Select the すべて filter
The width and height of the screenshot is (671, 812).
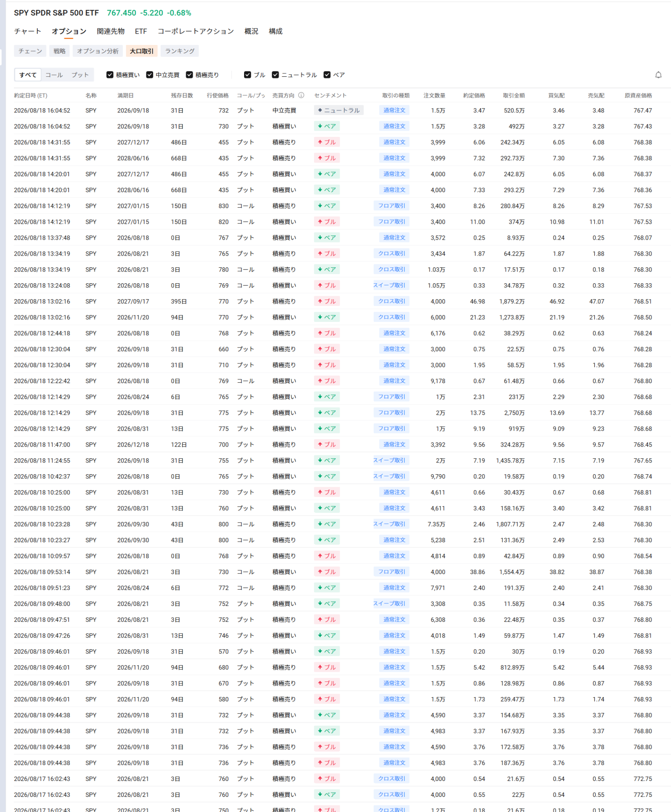coord(28,75)
